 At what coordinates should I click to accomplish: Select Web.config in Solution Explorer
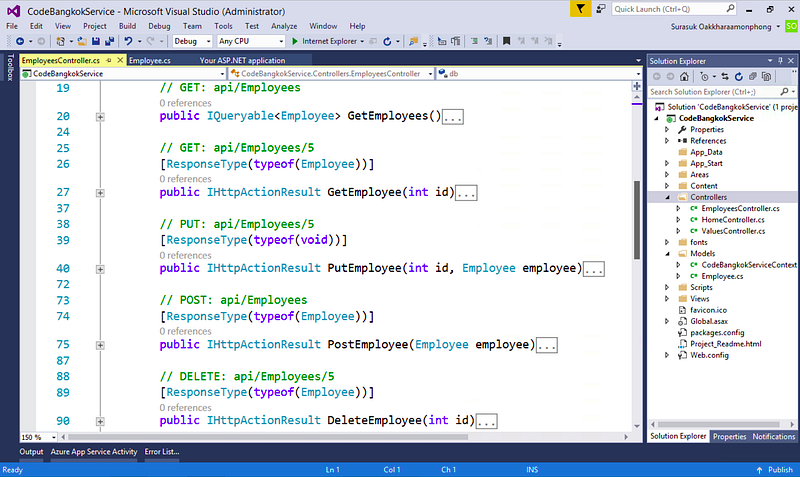[709, 356]
